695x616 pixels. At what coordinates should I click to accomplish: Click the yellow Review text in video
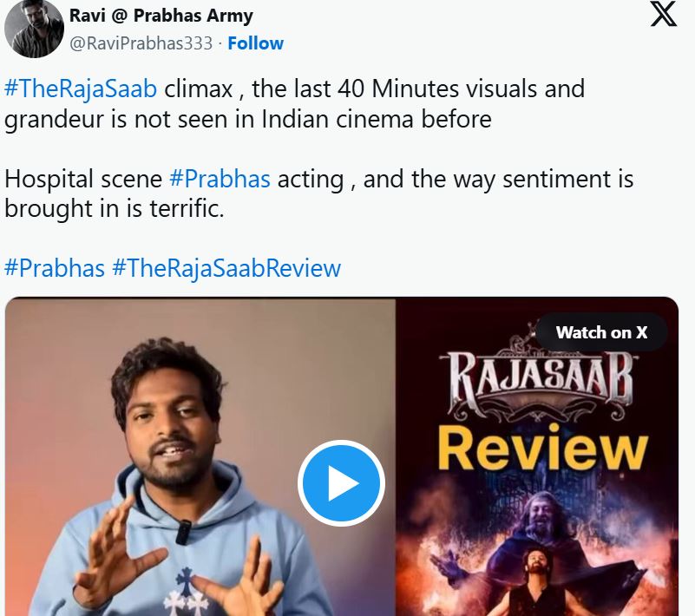pos(543,448)
